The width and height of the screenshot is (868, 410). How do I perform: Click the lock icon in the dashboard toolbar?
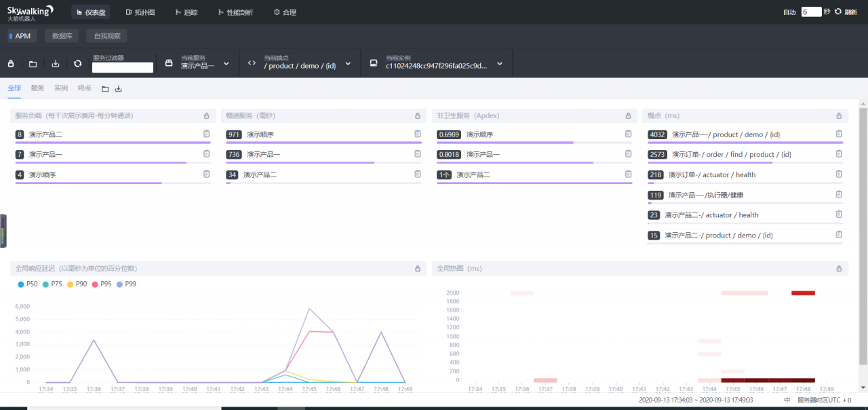[11, 64]
